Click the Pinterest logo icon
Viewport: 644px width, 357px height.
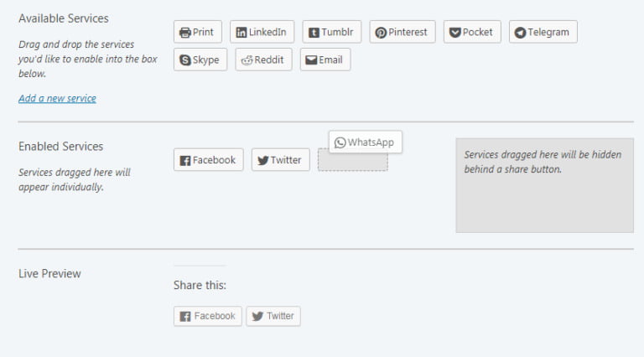click(x=381, y=33)
